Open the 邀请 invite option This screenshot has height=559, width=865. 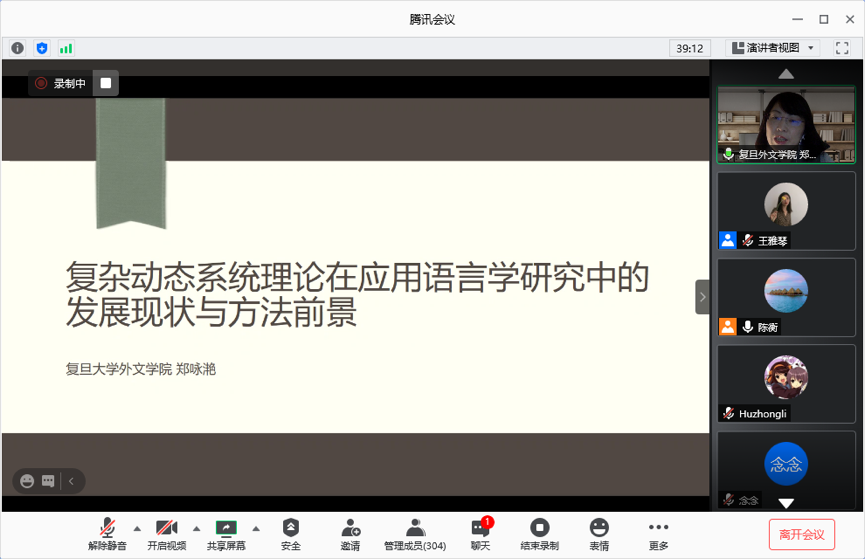click(x=350, y=534)
